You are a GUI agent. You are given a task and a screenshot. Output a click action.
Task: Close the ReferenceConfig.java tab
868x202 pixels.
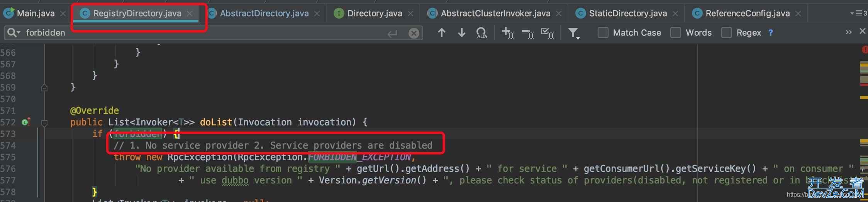point(798,14)
